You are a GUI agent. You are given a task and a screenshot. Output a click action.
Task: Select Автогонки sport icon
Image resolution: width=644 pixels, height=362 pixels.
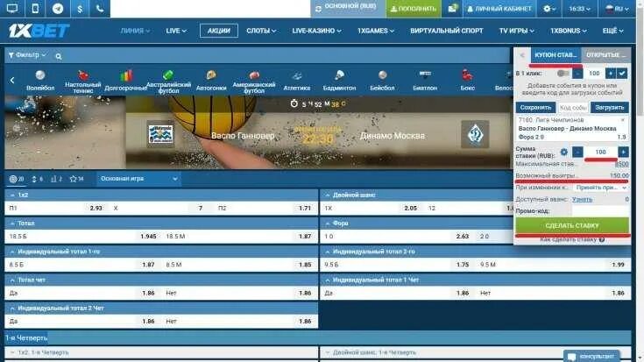211,80
